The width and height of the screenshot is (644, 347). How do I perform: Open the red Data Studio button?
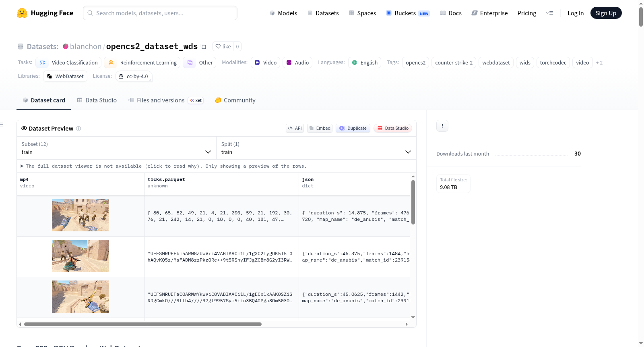click(x=393, y=128)
